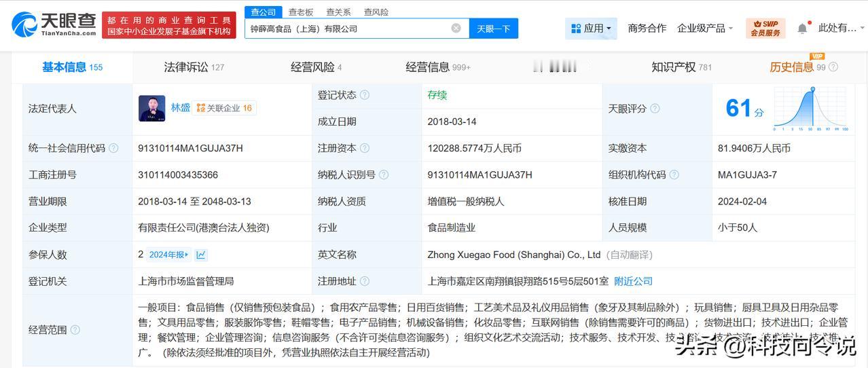Click the TianYanCha logo

click(x=54, y=25)
